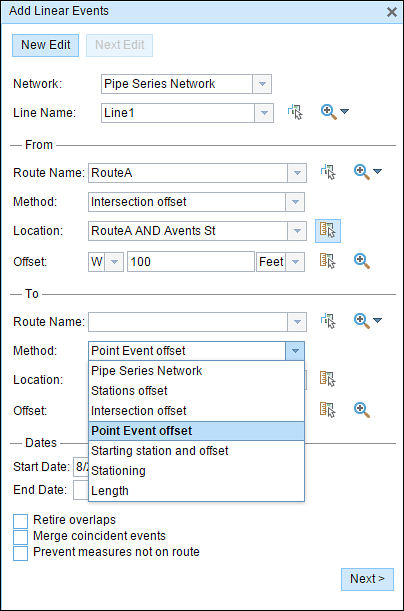Click the End Date input field
Image resolution: width=404 pixels, height=611 pixels.
click(x=81, y=490)
